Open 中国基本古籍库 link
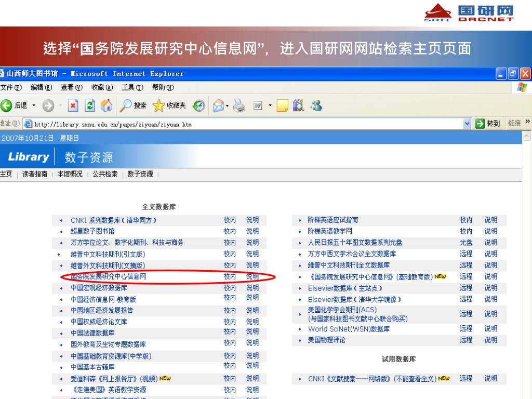 coord(92,367)
